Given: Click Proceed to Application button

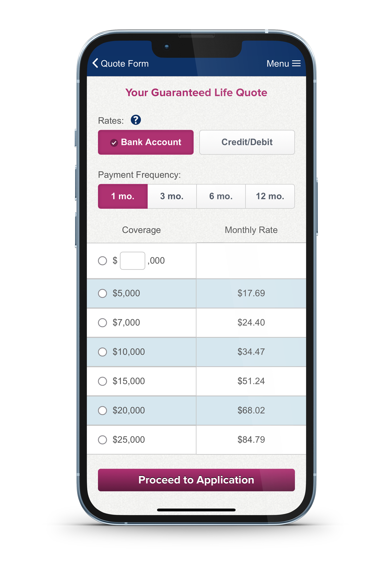Looking at the screenshot, I should click(x=196, y=480).
